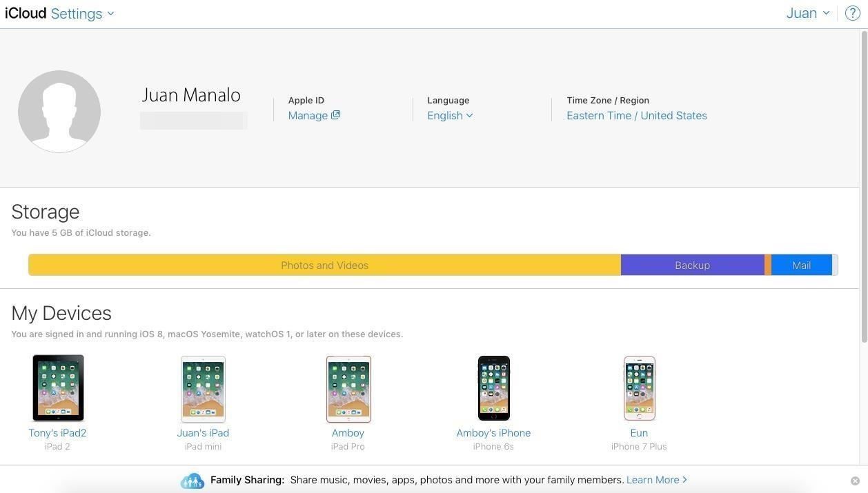Open the English language dropdown
Image resolution: width=868 pixels, height=493 pixels.
point(448,115)
